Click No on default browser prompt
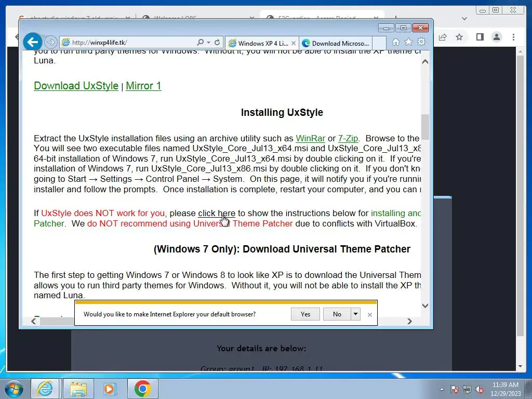Viewport: 532px width, 399px height. [337, 314]
